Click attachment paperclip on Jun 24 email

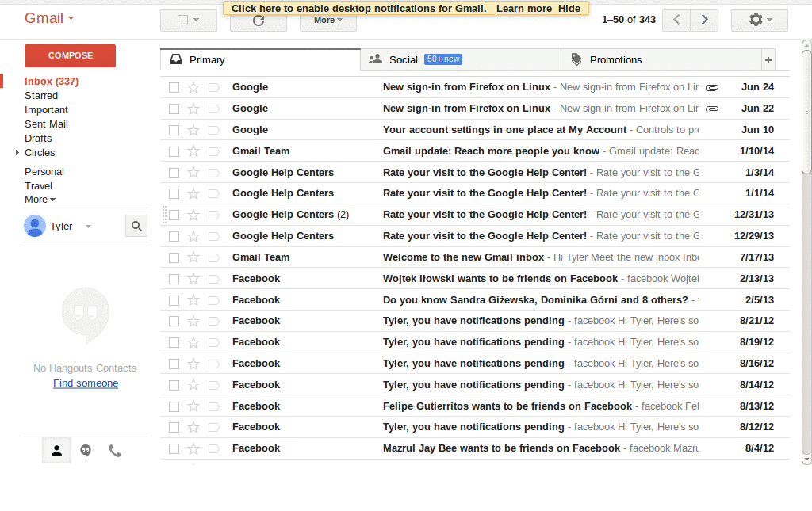[712, 88]
